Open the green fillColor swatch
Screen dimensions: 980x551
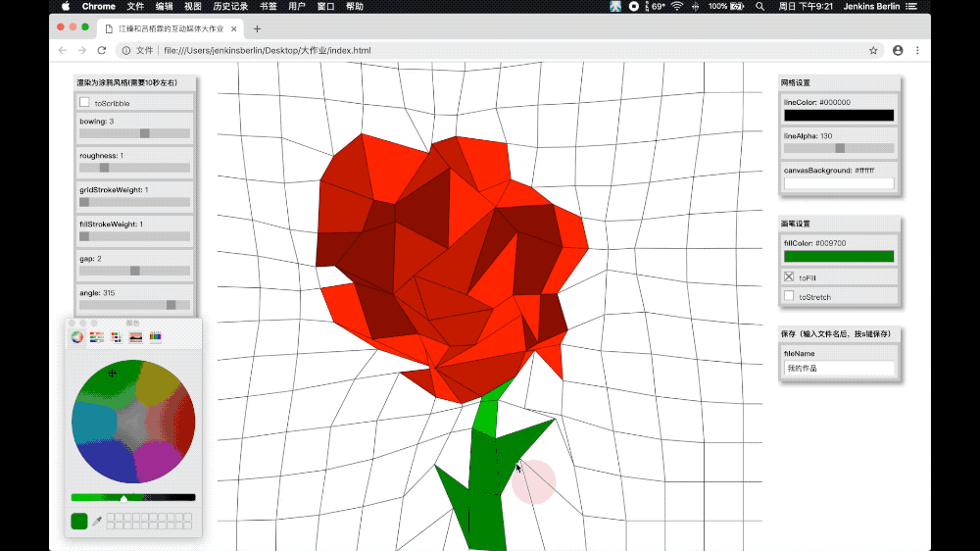839,256
